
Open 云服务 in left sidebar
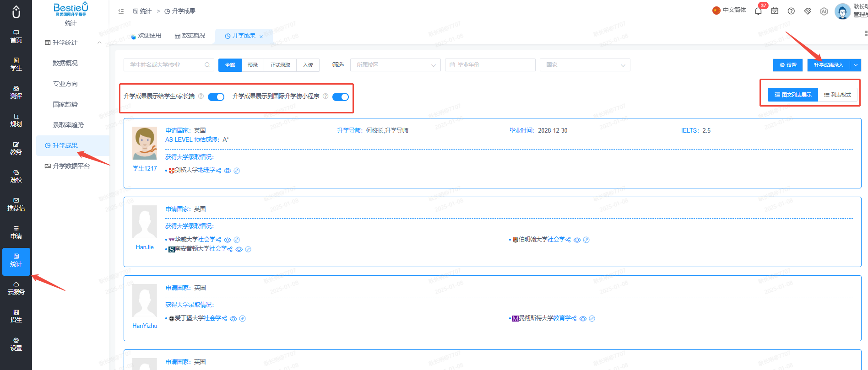point(16,288)
